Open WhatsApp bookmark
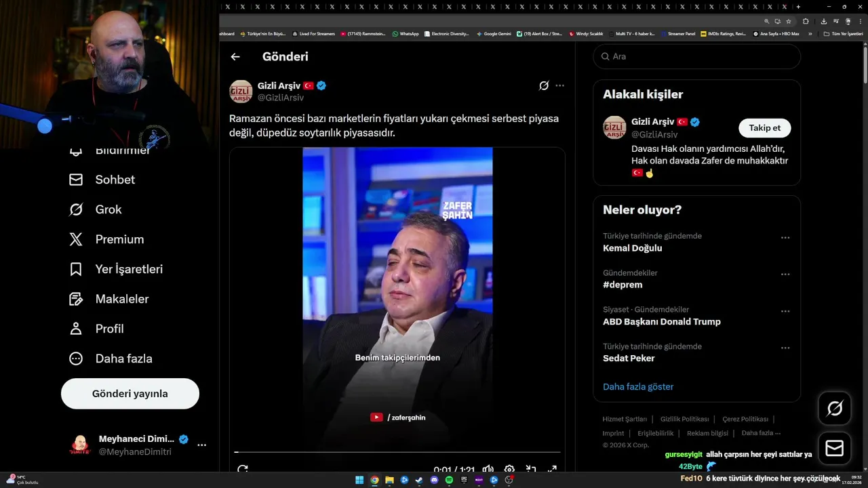This screenshot has height=488, width=868. (406, 33)
